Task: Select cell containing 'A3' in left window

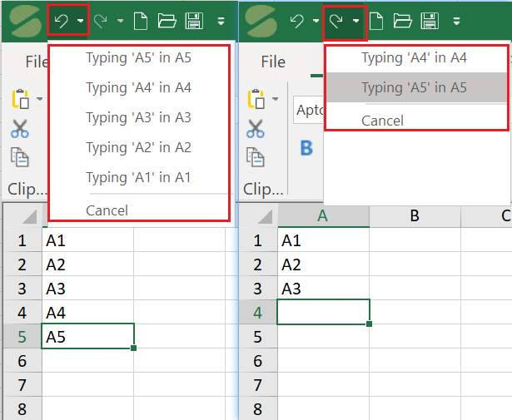Action: [x=88, y=289]
